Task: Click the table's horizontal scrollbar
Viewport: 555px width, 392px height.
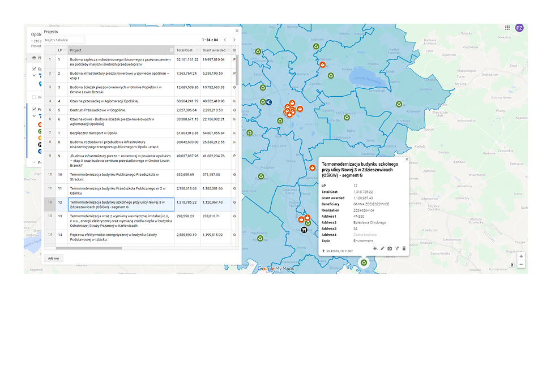Action: point(89,248)
